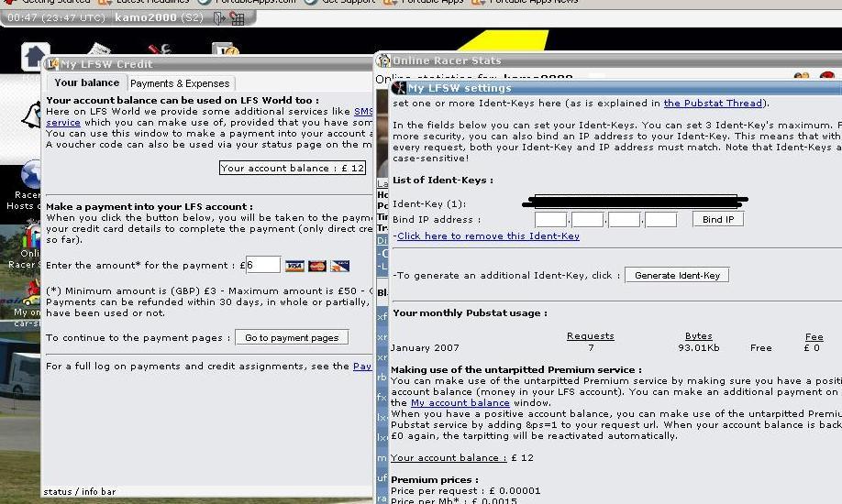Click the VISA card icon
The width and height of the screenshot is (842, 504).
(x=294, y=266)
